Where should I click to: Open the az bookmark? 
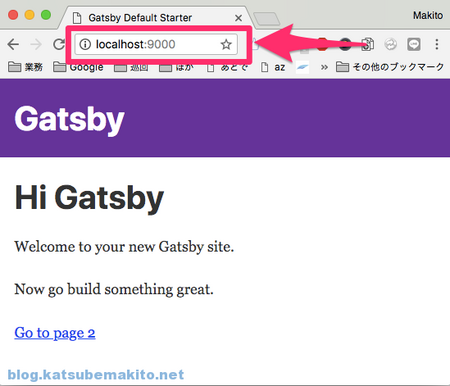[273, 67]
